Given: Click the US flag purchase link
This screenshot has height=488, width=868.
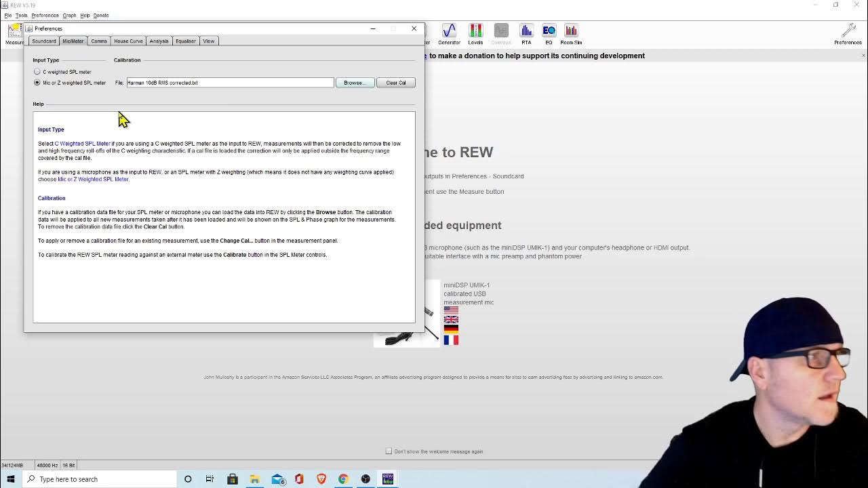Looking at the screenshot, I should 451,310.
